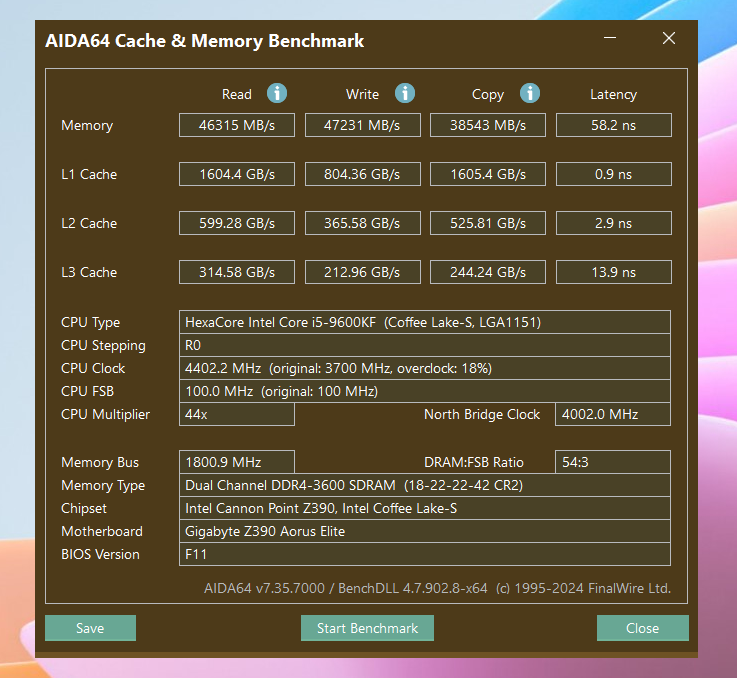Click the North Bridge Clock label

coord(482,414)
